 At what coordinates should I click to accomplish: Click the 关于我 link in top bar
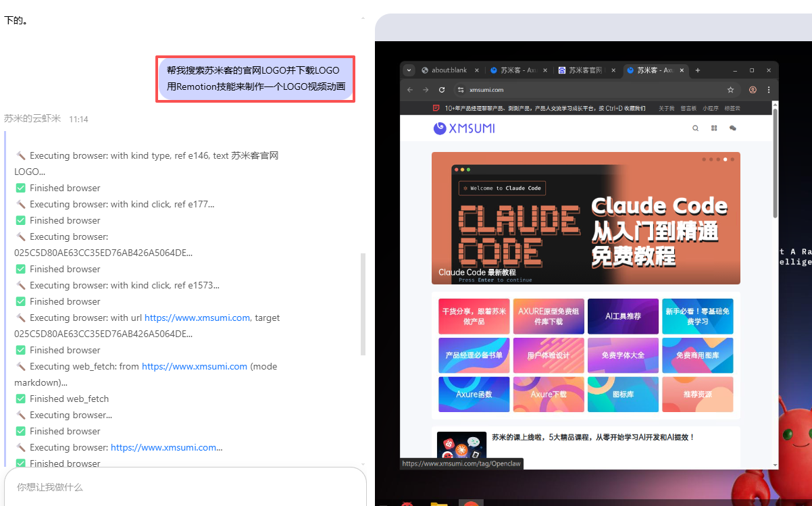(666, 108)
